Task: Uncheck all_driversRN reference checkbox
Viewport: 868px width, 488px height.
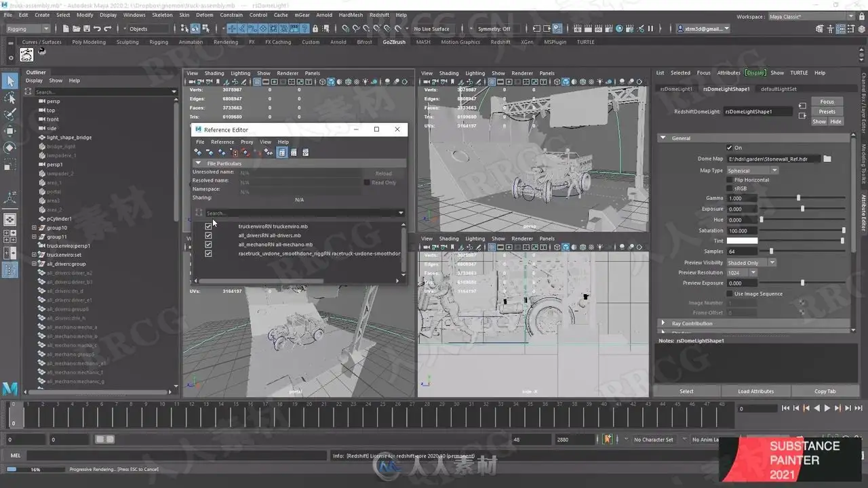Action: coord(208,235)
